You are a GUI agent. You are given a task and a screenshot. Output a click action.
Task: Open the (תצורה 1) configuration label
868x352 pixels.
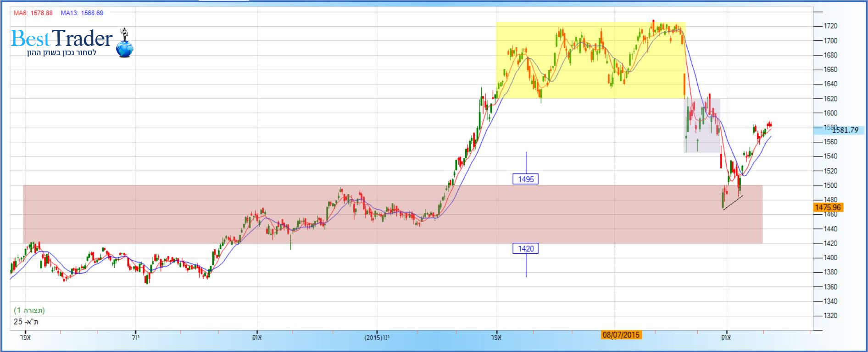(x=29, y=310)
